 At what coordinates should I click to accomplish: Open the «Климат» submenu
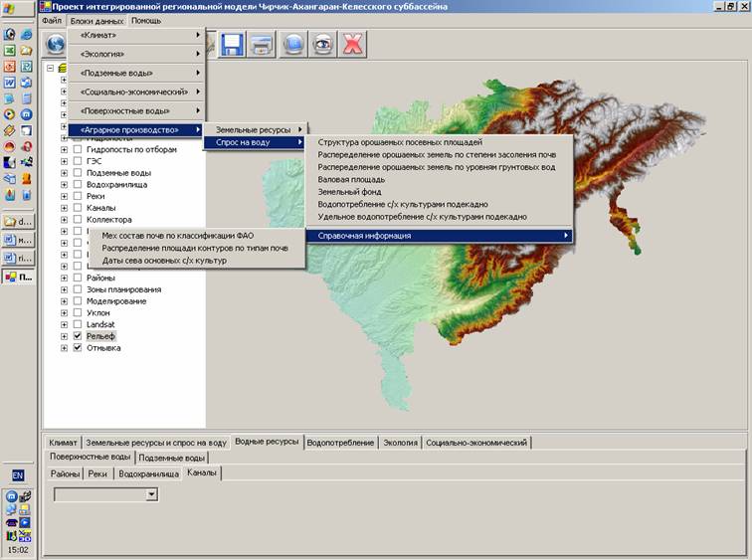pyautogui.click(x=136, y=35)
